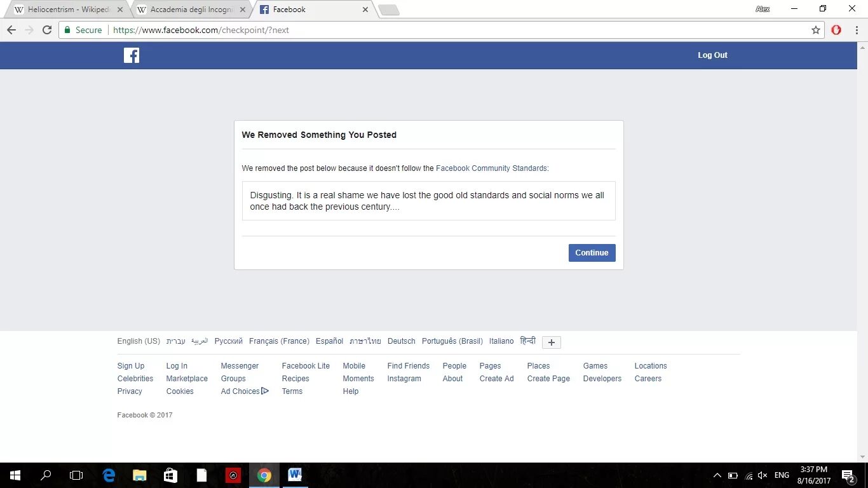This screenshot has width=868, height=488.
Task: Switch to the Heliocentrism Wikipedia tab
Action: click(x=68, y=10)
